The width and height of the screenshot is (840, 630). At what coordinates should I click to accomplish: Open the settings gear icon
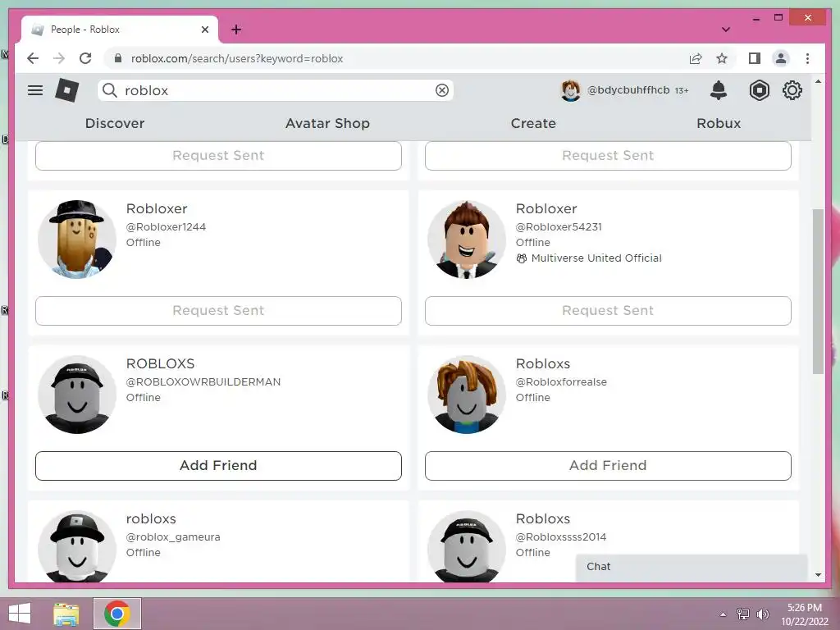[x=792, y=90]
